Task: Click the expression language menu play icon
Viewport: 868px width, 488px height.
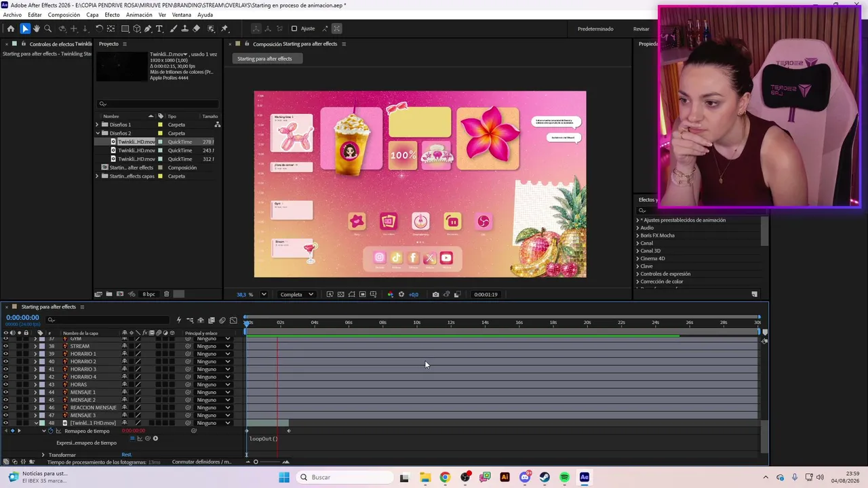Action: click(155, 439)
